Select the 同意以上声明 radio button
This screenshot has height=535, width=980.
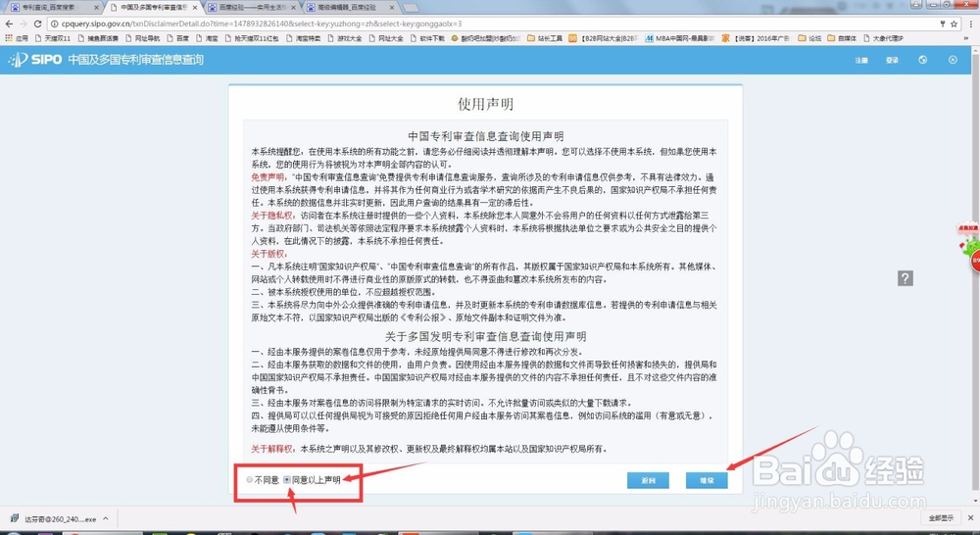click(x=287, y=480)
